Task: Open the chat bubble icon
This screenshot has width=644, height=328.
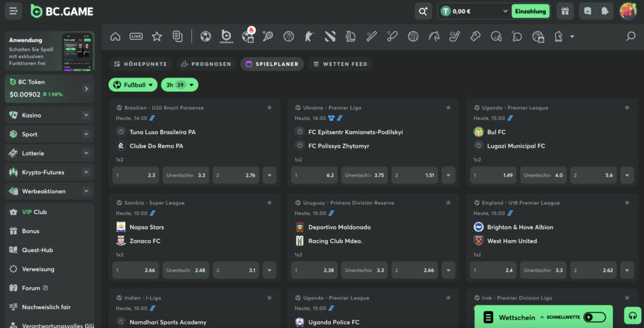Action: tap(588, 11)
